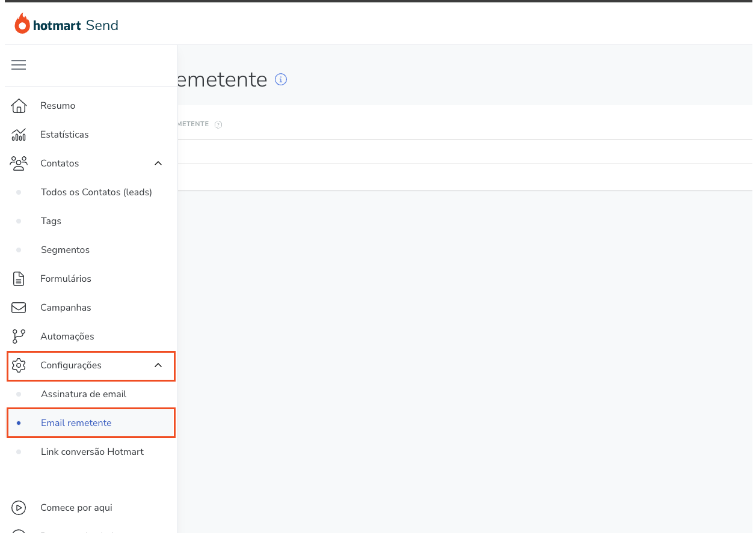Image resolution: width=756 pixels, height=533 pixels.
Task: Open the Tags submenu item
Action: click(x=51, y=221)
